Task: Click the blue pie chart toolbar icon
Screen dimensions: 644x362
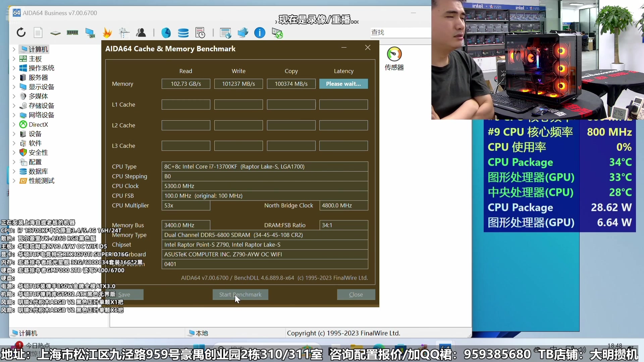Action: 166,33
